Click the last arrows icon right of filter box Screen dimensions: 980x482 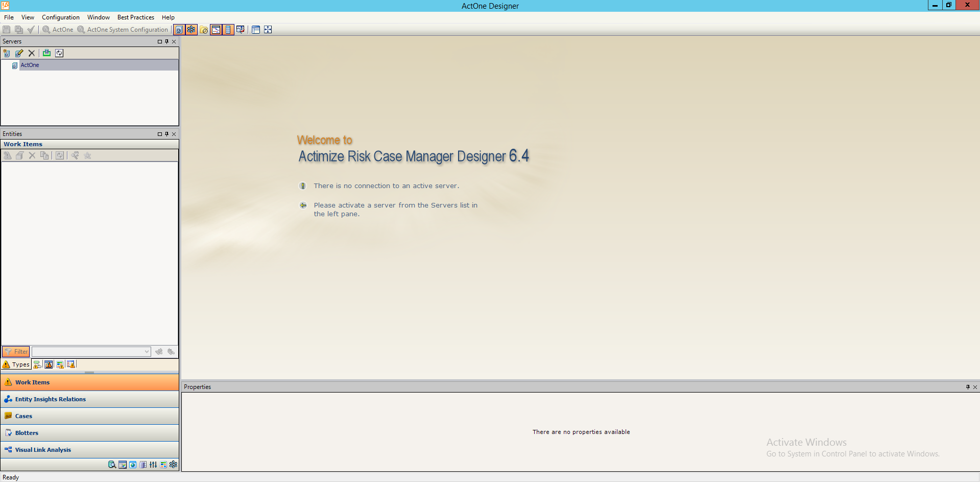[171, 352]
